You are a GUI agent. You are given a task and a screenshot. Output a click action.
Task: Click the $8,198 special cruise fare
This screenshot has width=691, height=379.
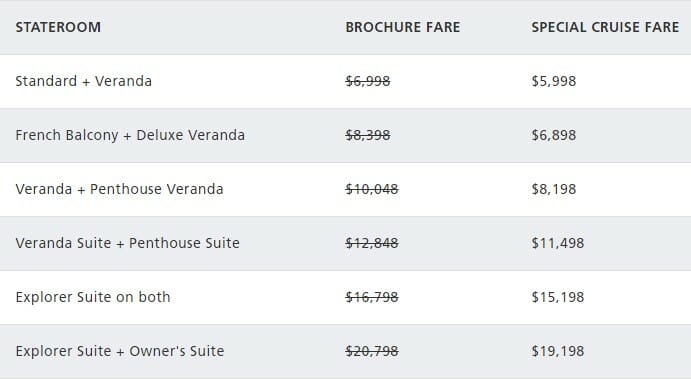click(554, 189)
